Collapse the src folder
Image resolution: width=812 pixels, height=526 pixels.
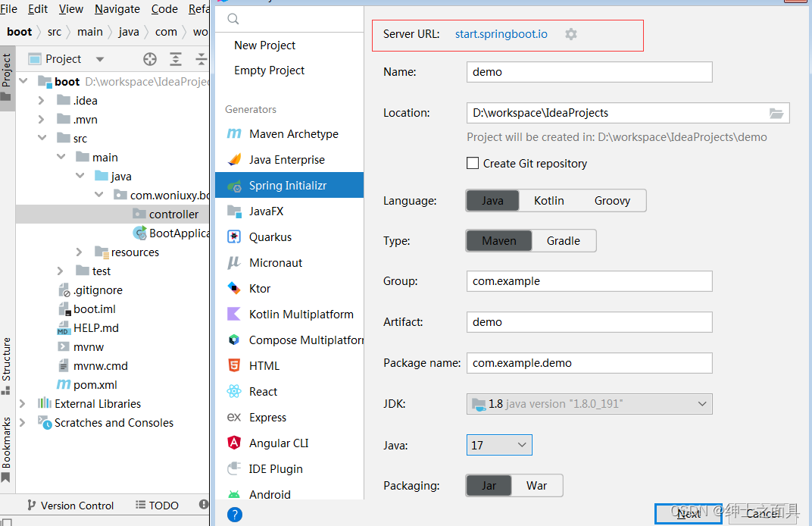click(x=42, y=139)
